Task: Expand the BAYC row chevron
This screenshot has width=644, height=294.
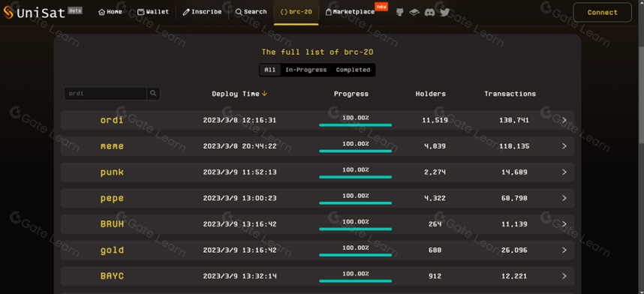Action: 564,276
